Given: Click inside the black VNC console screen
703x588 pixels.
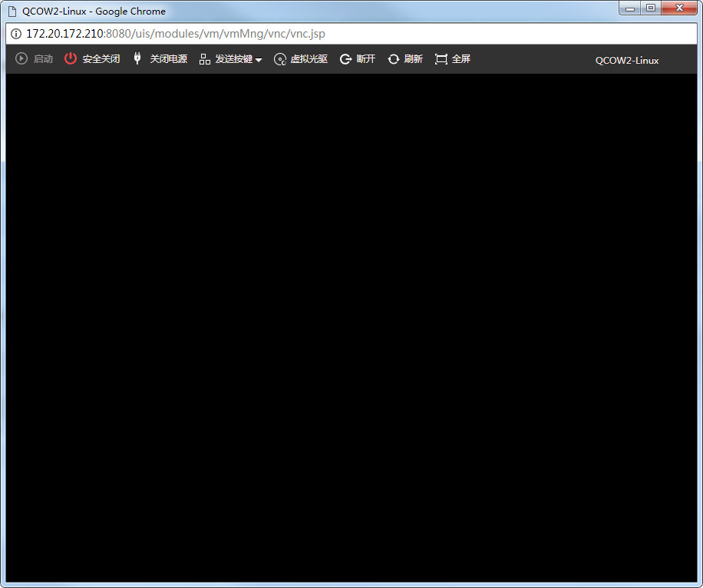Looking at the screenshot, I should point(351,328).
